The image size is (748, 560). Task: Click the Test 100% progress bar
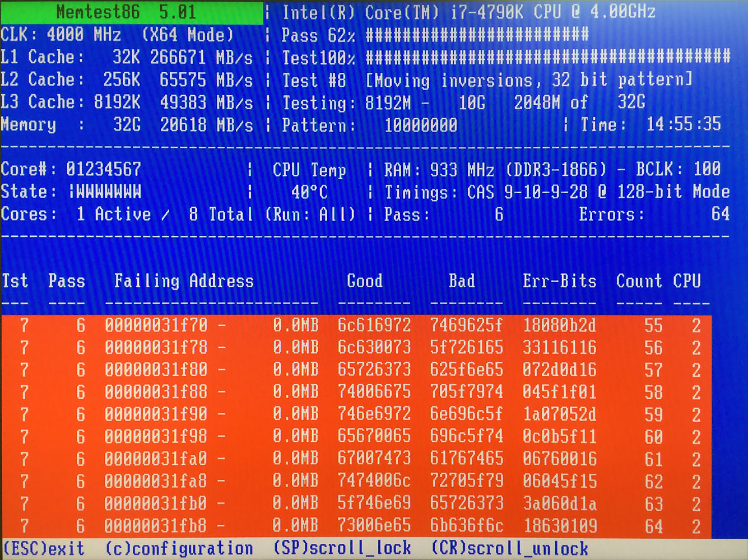[x=548, y=57]
